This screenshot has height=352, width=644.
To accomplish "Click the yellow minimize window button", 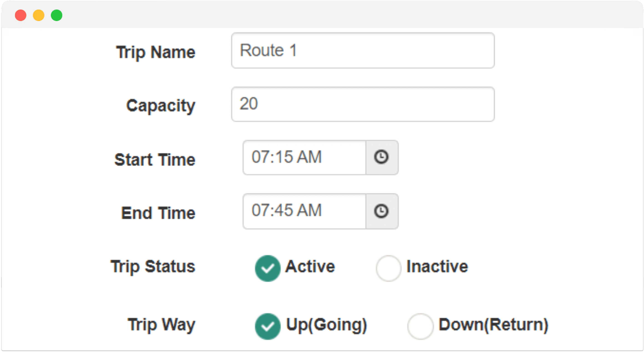I will pyautogui.click(x=38, y=15).
